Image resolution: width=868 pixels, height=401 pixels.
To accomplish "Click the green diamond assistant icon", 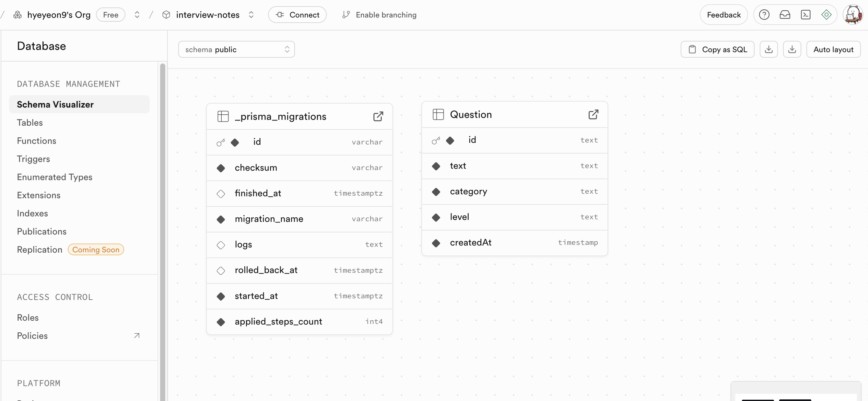I will (826, 15).
